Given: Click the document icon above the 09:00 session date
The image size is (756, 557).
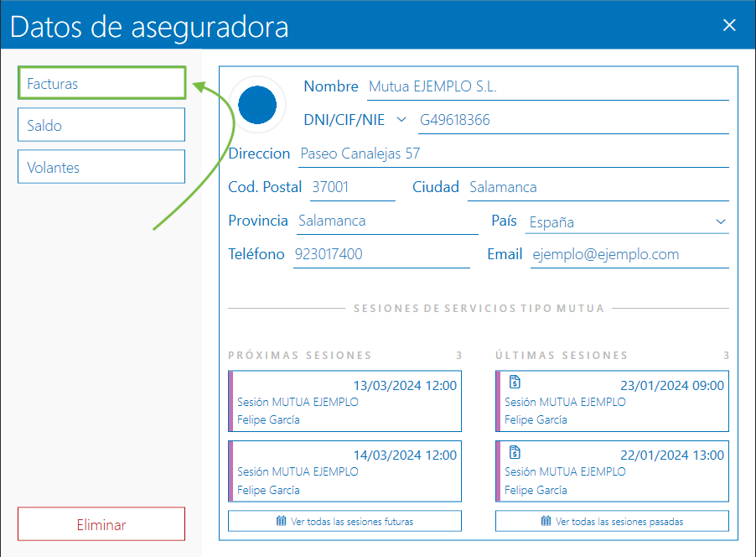Looking at the screenshot, I should (x=515, y=382).
